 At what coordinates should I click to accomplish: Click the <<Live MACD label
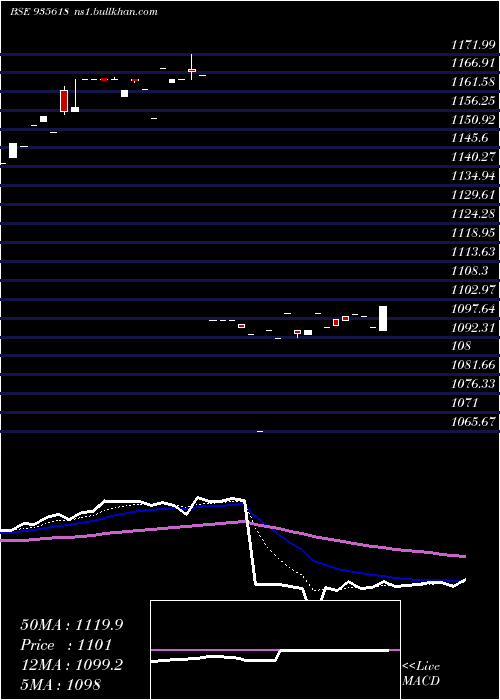421,673
